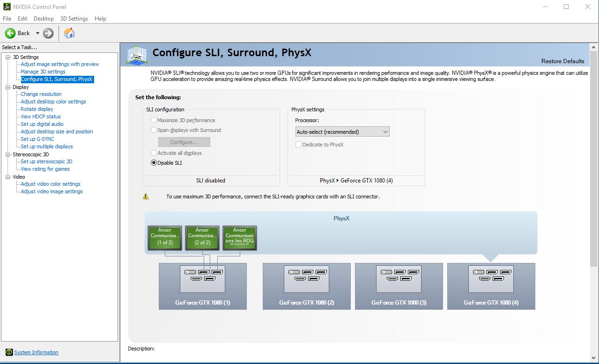Select the Disable SLI radio button
Image resolution: width=599 pixels, height=364 pixels.
154,163
